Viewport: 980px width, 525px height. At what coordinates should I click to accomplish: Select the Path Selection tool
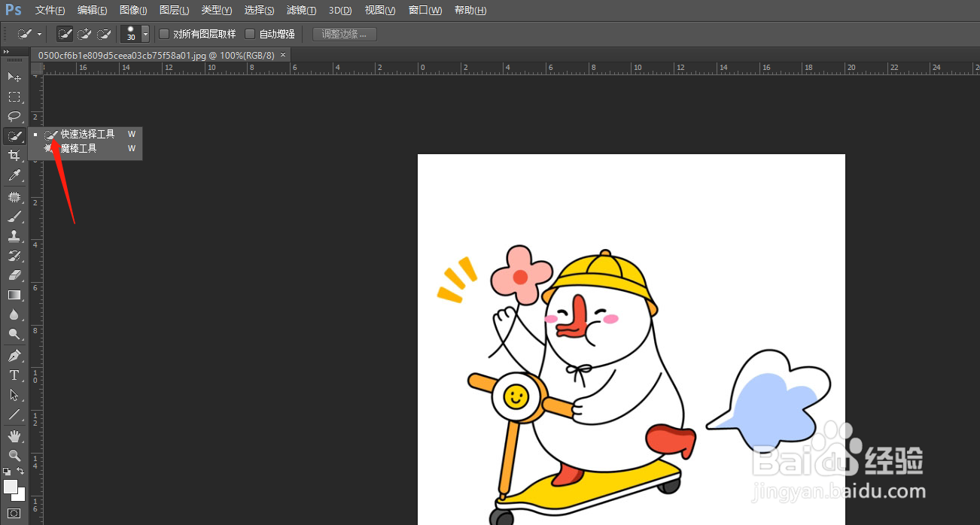pyautogui.click(x=14, y=395)
